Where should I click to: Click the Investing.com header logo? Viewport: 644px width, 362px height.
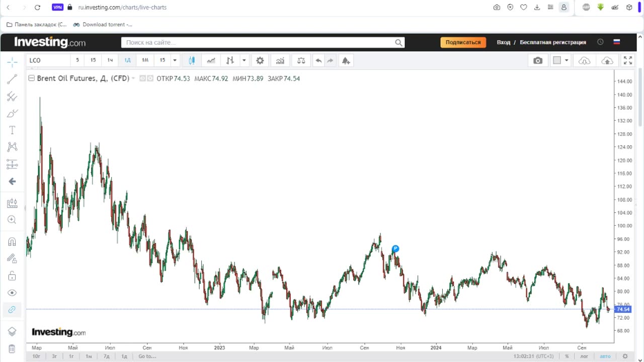pos(50,42)
